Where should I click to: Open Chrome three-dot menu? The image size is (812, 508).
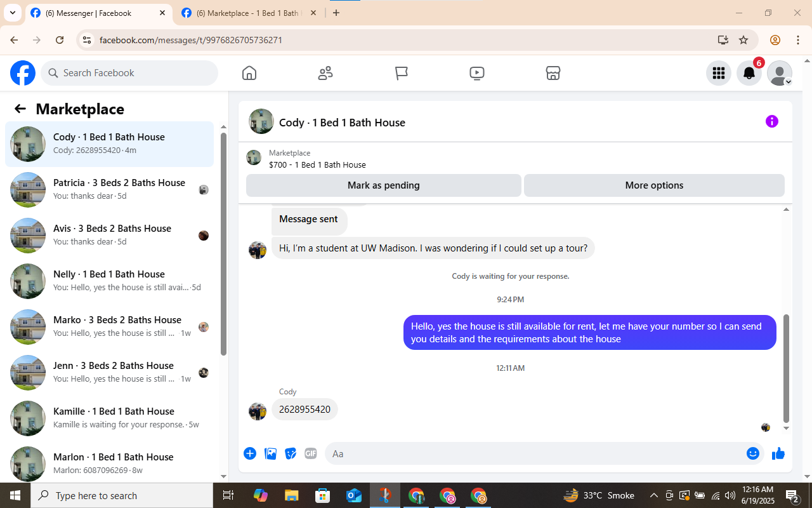pos(798,40)
